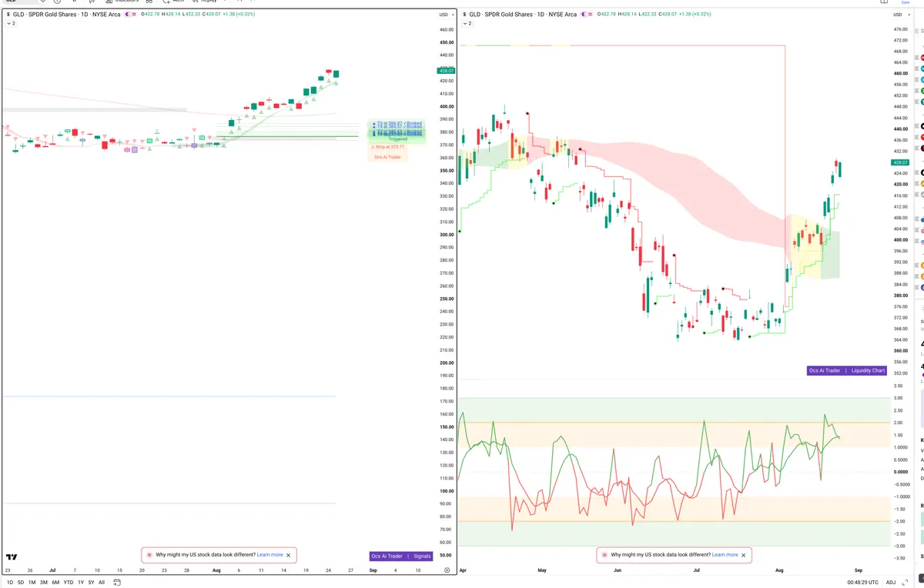Click the green 428.07 price label in left chart
Viewport: 924px width, 588px height.
(446, 70)
